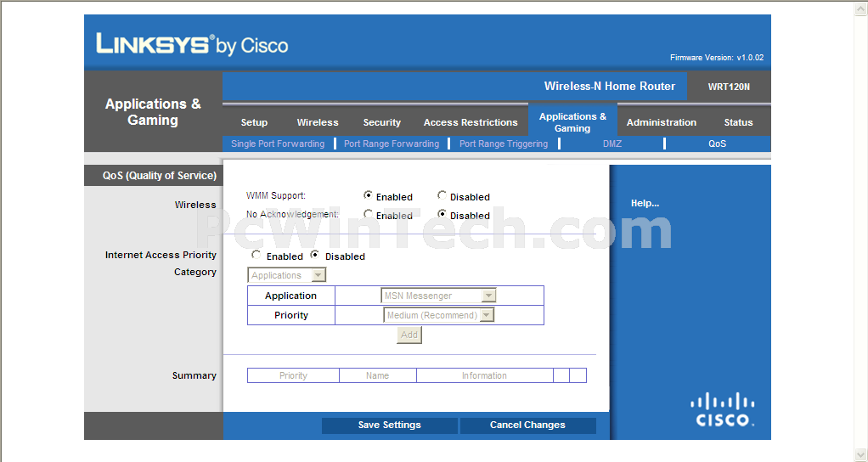Open the DMZ subpage
This screenshot has width=868, height=462.
click(612, 144)
